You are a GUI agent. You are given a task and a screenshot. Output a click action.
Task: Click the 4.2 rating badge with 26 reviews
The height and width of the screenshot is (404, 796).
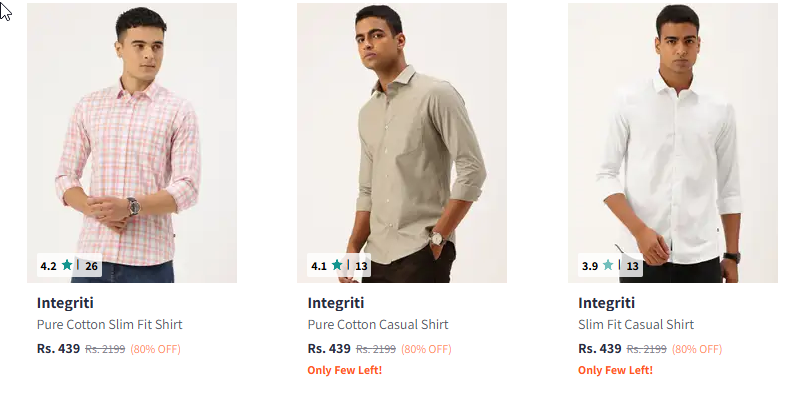(69, 266)
